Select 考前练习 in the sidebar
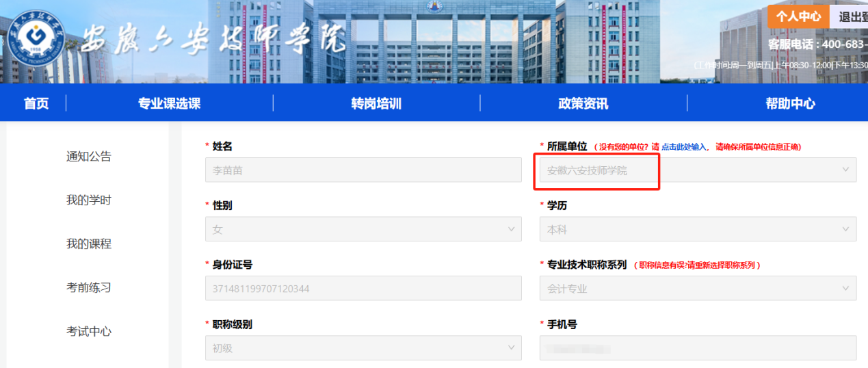Screen dimensions: 868x368 89,288
